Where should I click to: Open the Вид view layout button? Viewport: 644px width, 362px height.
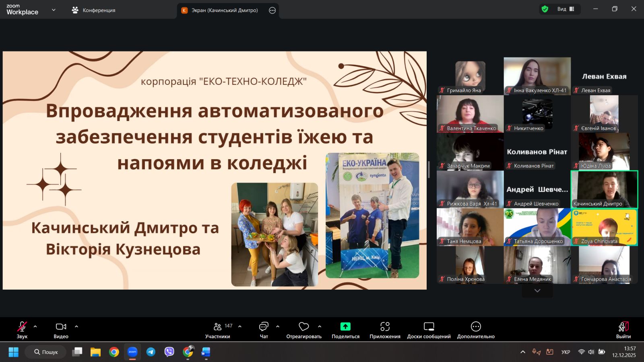[x=566, y=9]
